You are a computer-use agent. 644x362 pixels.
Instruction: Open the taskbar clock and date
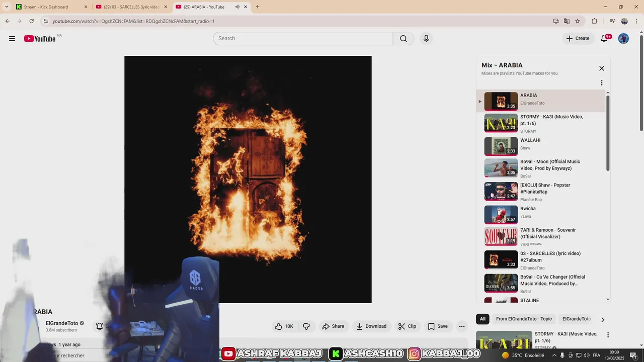(x=614, y=355)
